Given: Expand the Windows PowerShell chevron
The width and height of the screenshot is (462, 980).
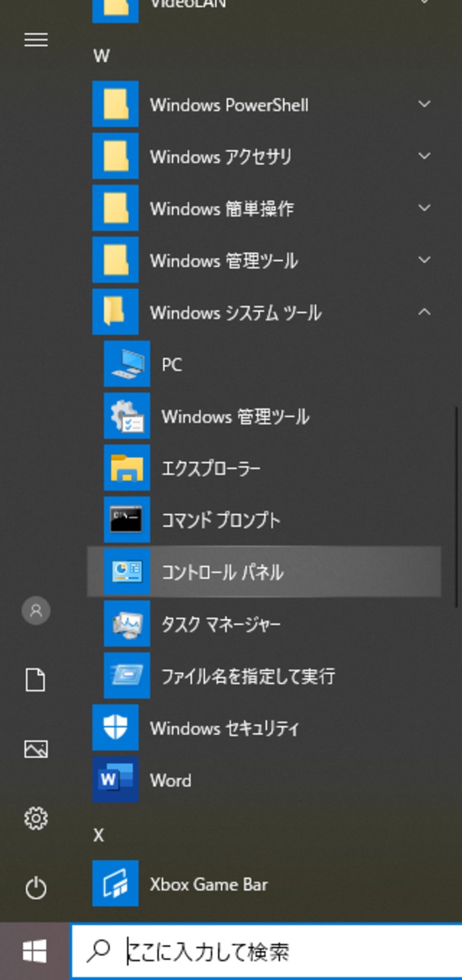Looking at the screenshot, I should click(424, 104).
